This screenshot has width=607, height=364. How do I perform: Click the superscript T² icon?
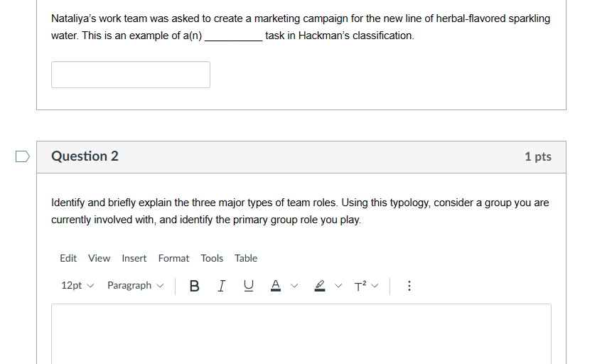[x=361, y=286]
